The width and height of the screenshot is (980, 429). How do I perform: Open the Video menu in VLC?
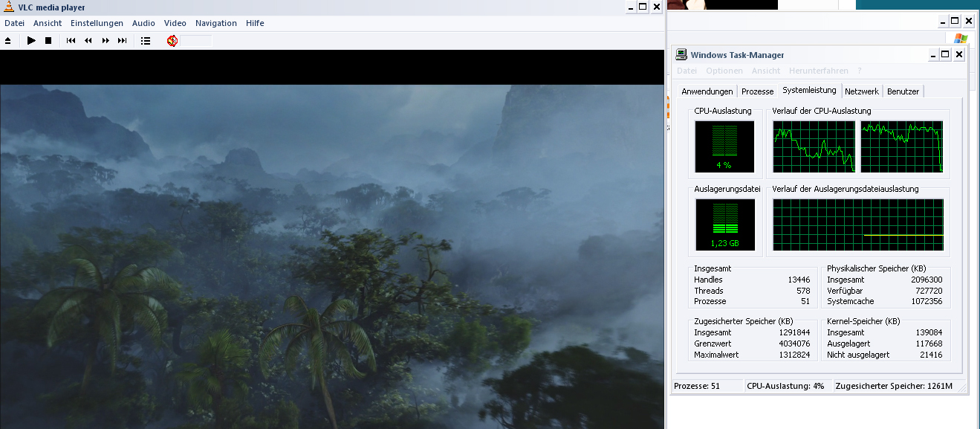tap(175, 23)
